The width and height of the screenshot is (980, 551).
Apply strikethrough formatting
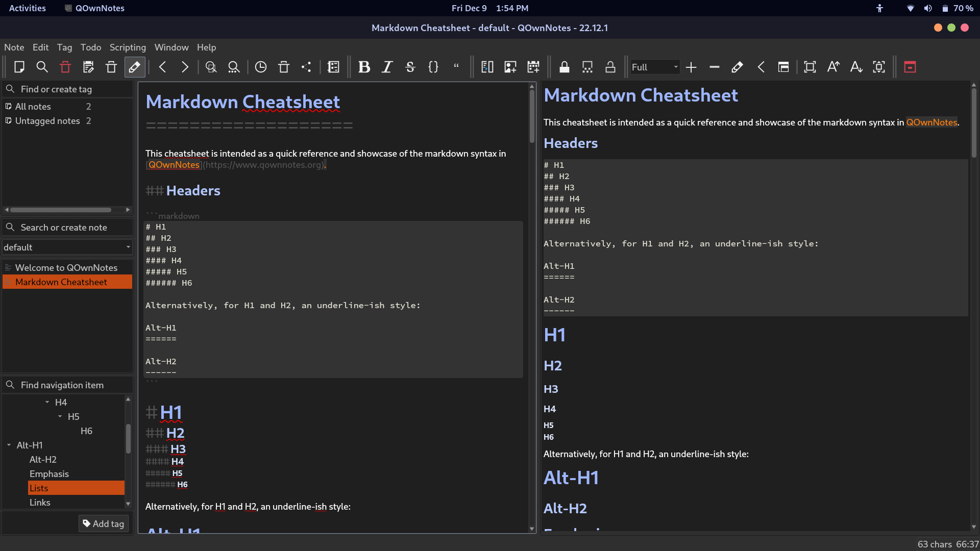pos(410,67)
